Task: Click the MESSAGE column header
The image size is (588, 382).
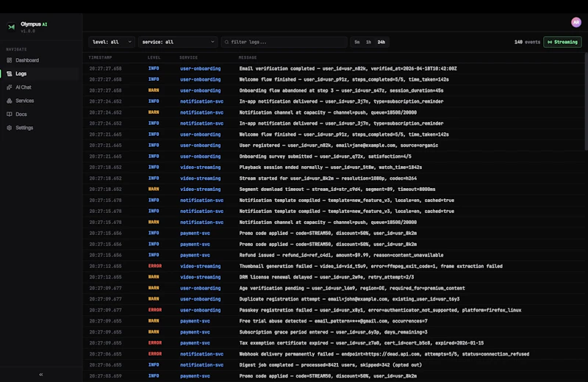Action: coord(248,57)
